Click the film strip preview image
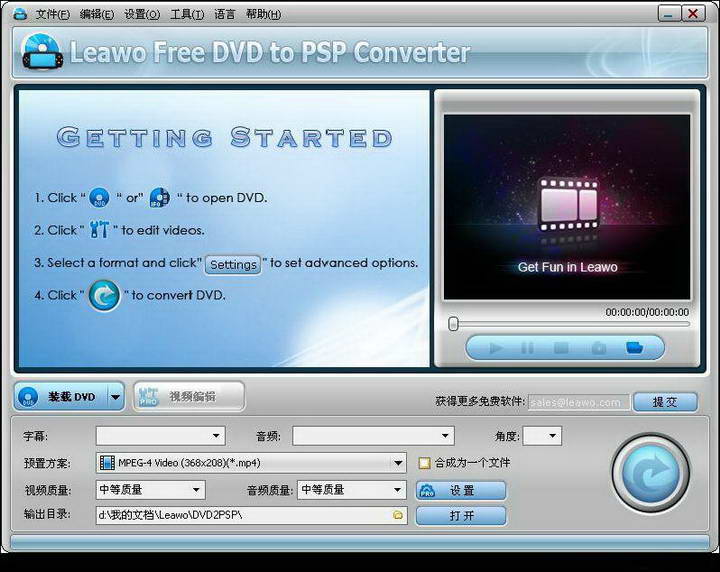The width and height of the screenshot is (720, 572). [x=568, y=205]
